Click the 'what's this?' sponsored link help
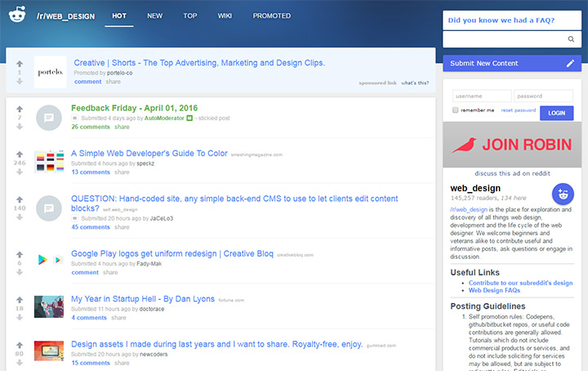The width and height of the screenshot is (588, 371). pyautogui.click(x=415, y=83)
